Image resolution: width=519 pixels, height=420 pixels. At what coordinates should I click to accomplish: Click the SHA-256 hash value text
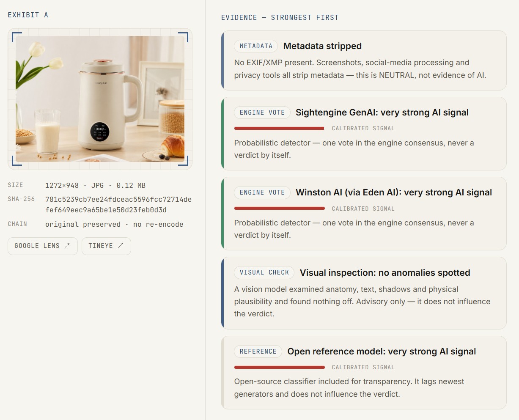[x=118, y=205]
